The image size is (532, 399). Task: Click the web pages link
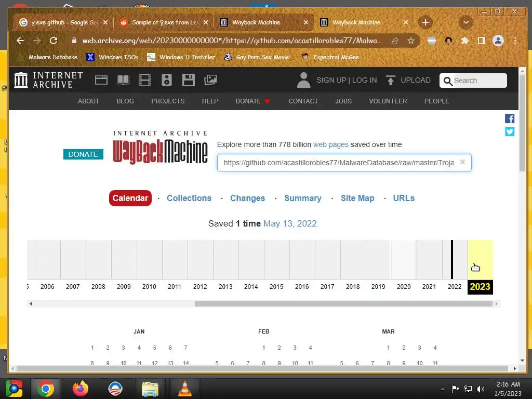331,144
